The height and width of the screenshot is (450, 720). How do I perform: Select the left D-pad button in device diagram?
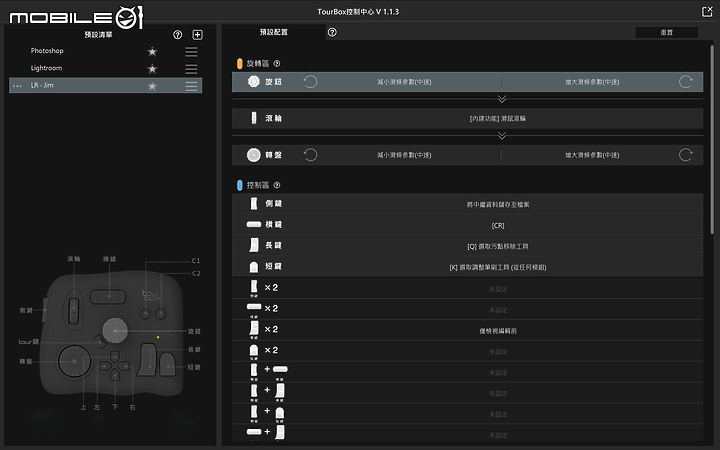(x=105, y=366)
